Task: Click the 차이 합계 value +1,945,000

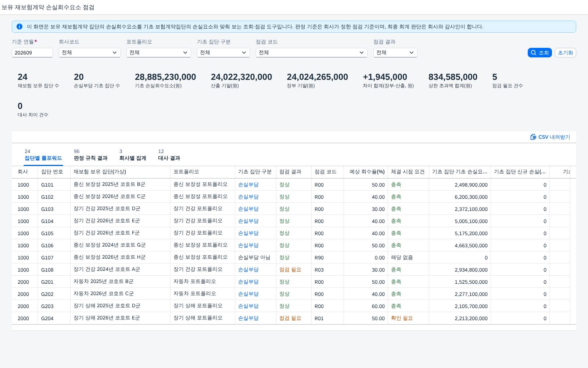Action: pos(385,77)
